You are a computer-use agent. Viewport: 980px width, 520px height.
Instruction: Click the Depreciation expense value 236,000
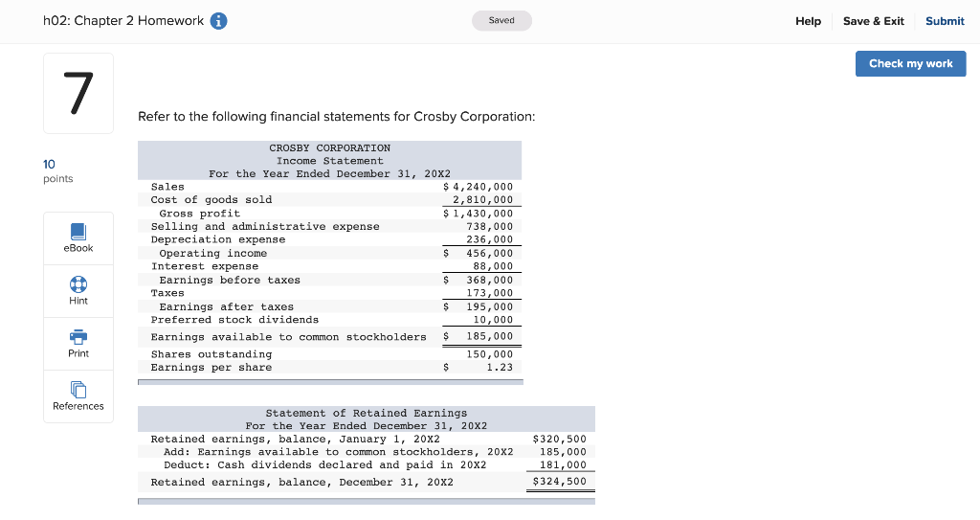[489, 239]
